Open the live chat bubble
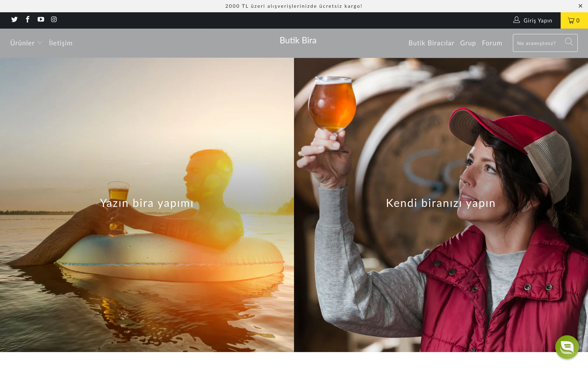 tap(567, 347)
